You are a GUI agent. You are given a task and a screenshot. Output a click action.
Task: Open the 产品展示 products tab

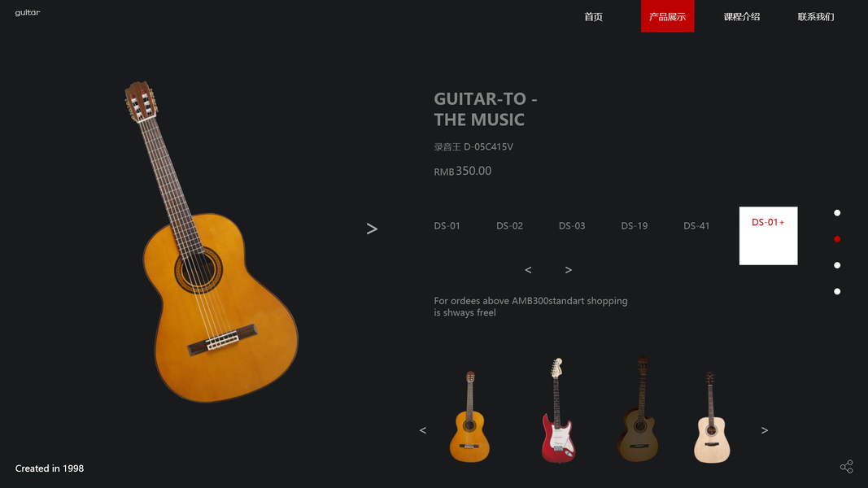[x=668, y=16]
